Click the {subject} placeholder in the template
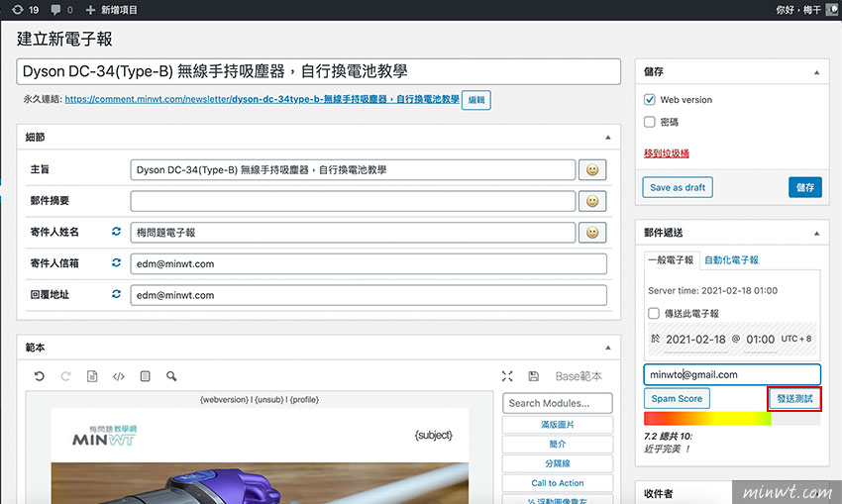842x504 pixels. coord(434,435)
